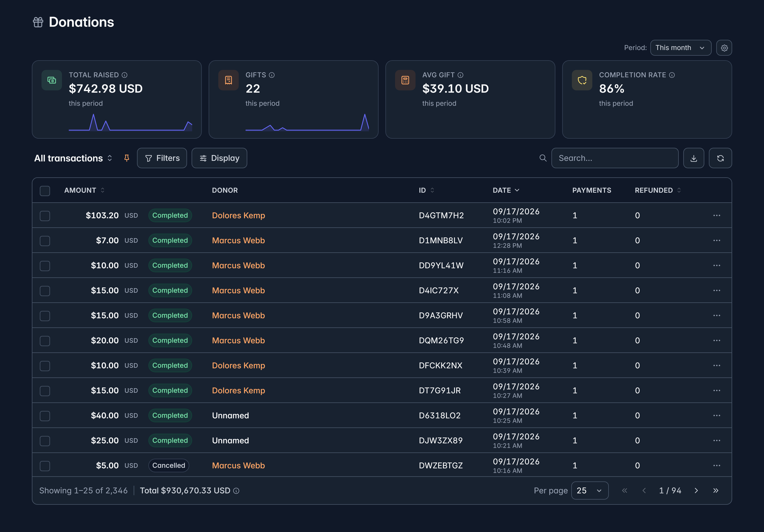Screen dimensions: 764x532
Task: Sort by the Date column
Action: tap(506, 190)
